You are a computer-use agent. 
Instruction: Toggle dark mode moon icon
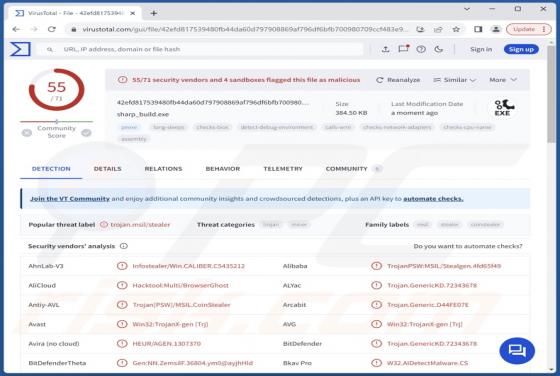click(x=439, y=49)
